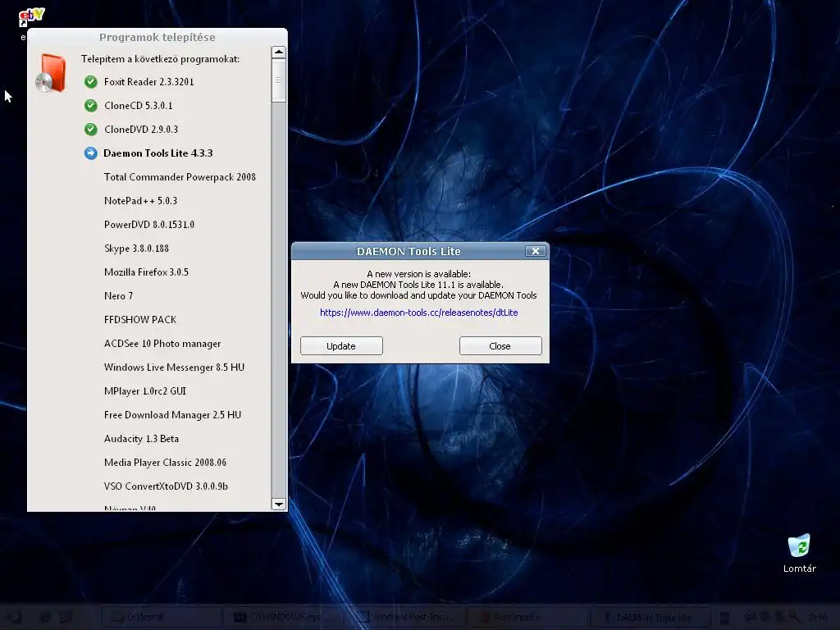840x630 pixels.
Task: Click the green check icon beside CloneCD
Action: click(91, 106)
